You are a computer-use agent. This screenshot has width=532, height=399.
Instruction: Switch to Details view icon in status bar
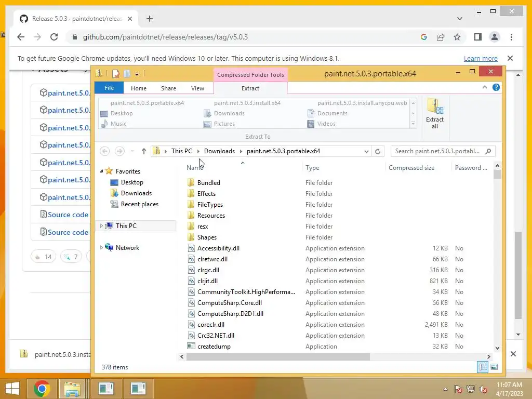[x=483, y=367]
